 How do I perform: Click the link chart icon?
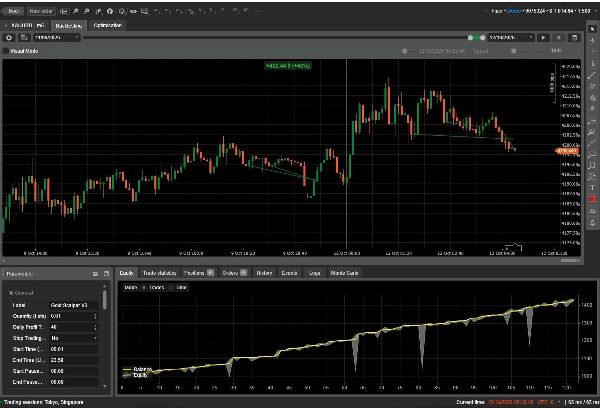click(x=133, y=11)
